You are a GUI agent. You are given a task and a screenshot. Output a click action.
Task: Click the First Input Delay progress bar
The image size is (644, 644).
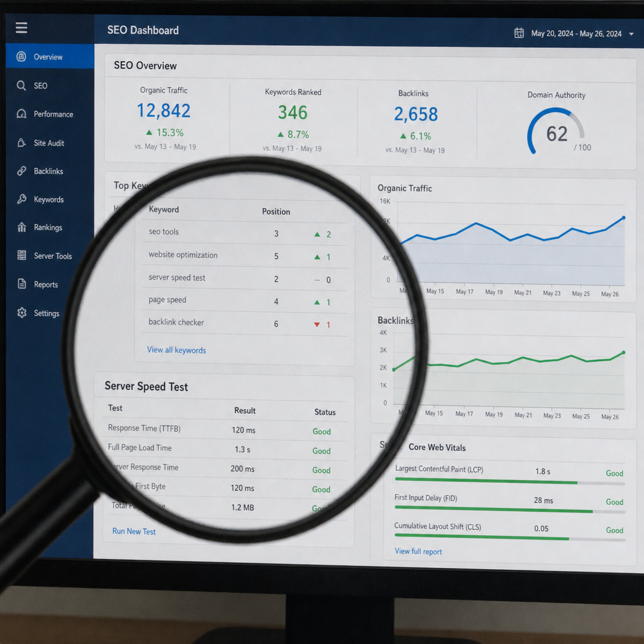pyautogui.click(x=509, y=509)
